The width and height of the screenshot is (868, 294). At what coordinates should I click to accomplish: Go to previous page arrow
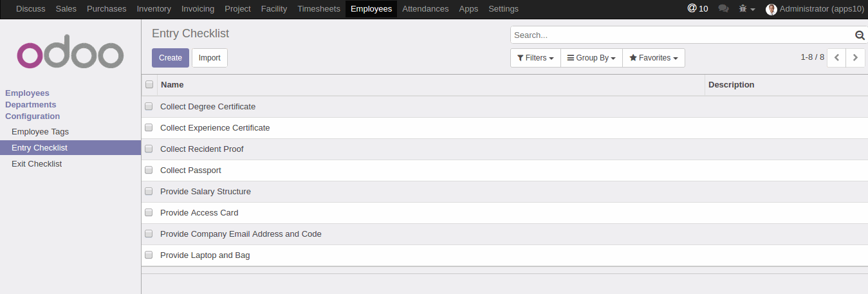click(836, 57)
